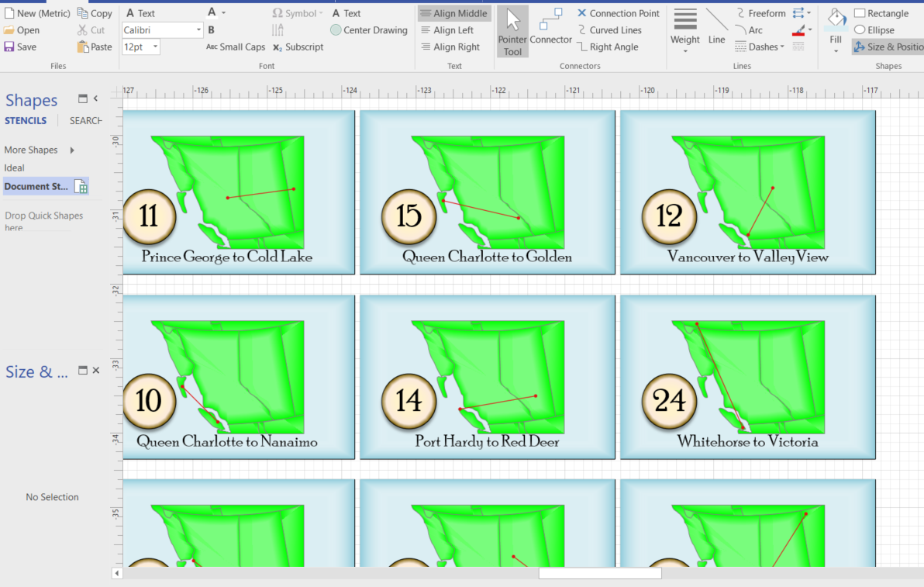Image resolution: width=924 pixels, height=587 pixels.
Task: Expand the More Shapes menu
Action: 40,150
